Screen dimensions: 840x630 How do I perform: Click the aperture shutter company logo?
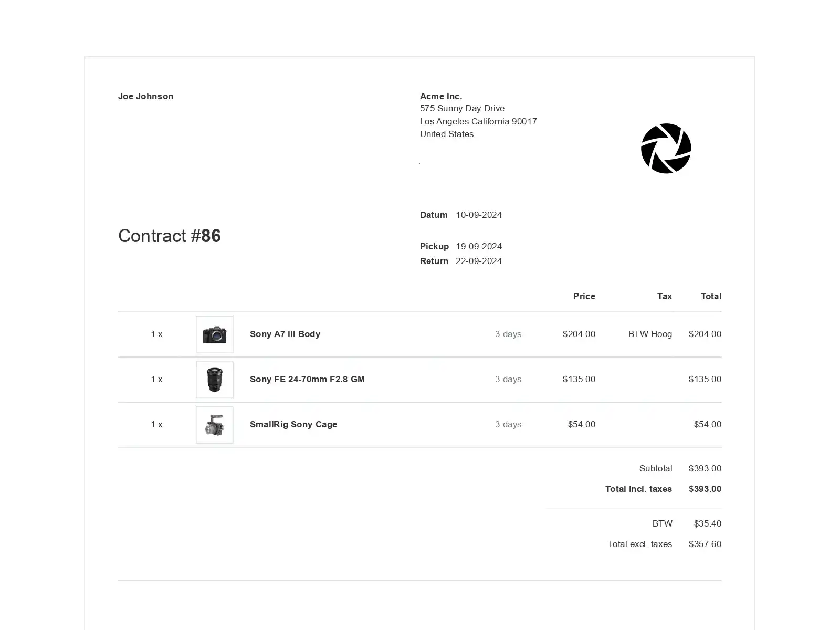[666, 149]
